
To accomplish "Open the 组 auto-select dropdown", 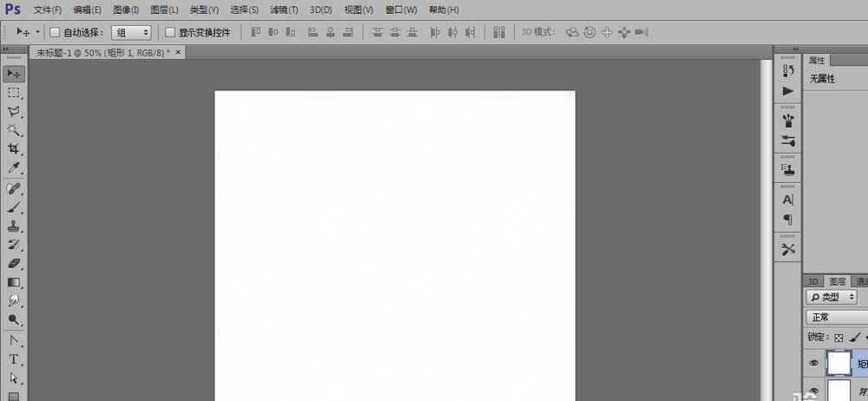I will point(131,32).
